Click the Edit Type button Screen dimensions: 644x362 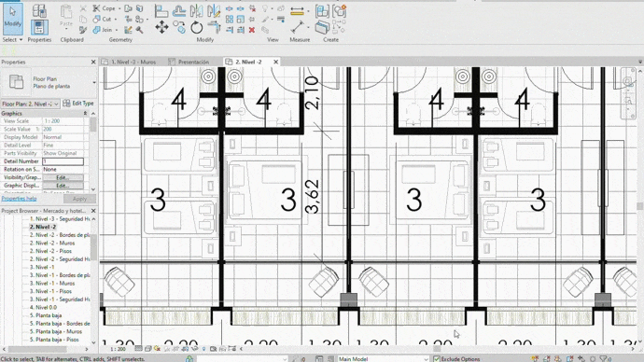point(78,104)
